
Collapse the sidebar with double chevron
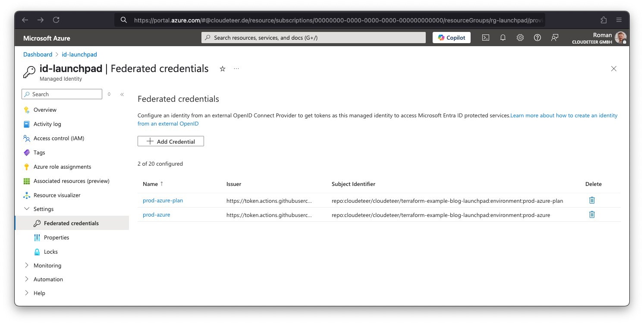[122, 94]
